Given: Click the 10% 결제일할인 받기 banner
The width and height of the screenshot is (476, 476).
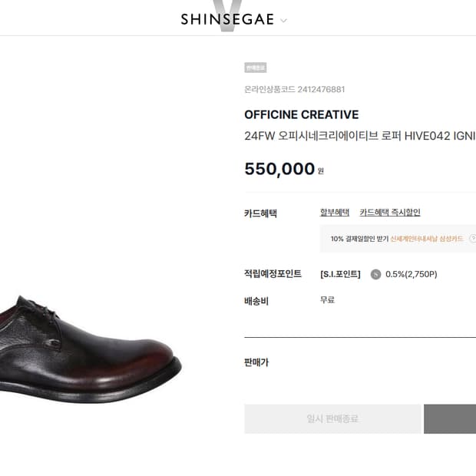Looking at the screenshot, I should click(359, 239).
